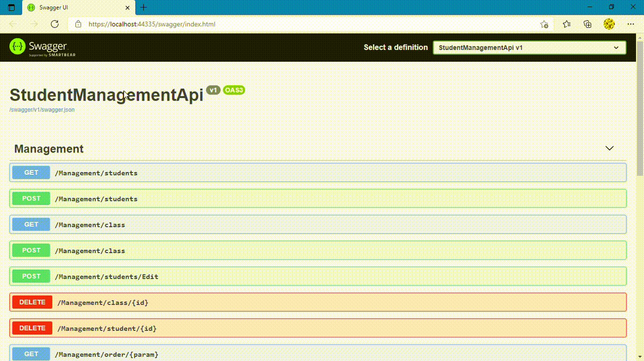Close the Swagger UI browser tab
The width and height of the screenshot is (644, 361).
point(127,7)
